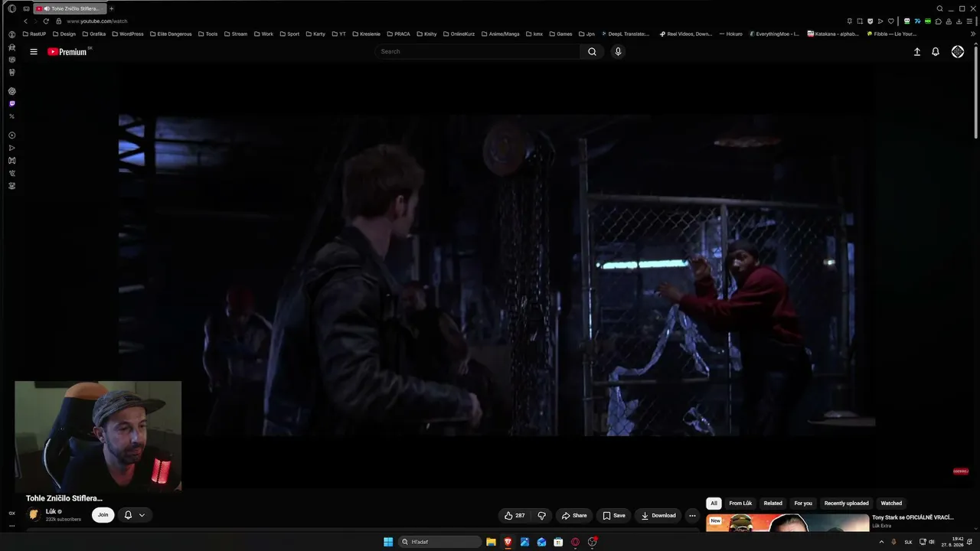Image resolution: width=980 pixels, height=551 pixels.
Task: Open the Lúk channel name link
Action: (x=51, y=511)
